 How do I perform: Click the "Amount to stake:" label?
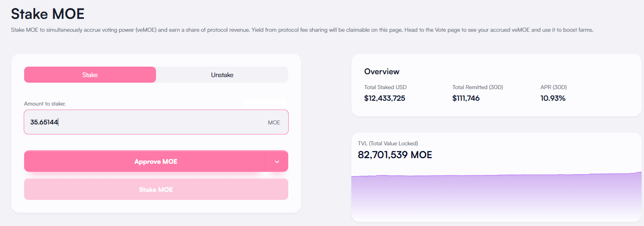click(x=45, y=104)
